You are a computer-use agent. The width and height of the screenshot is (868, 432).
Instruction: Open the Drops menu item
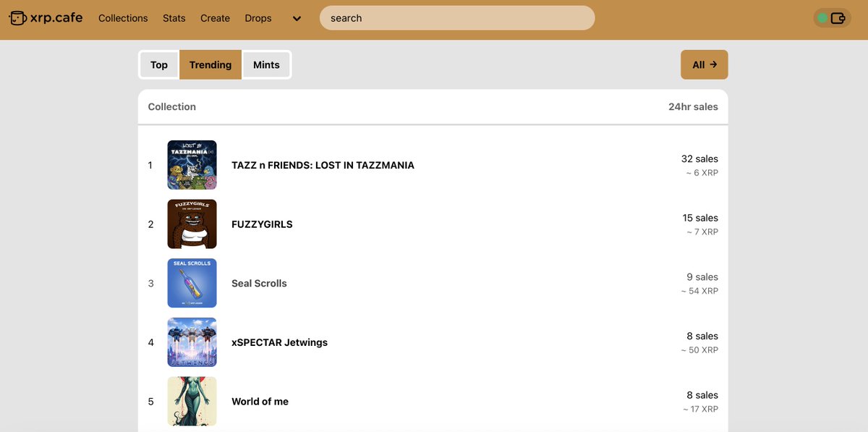coord(258,18)
